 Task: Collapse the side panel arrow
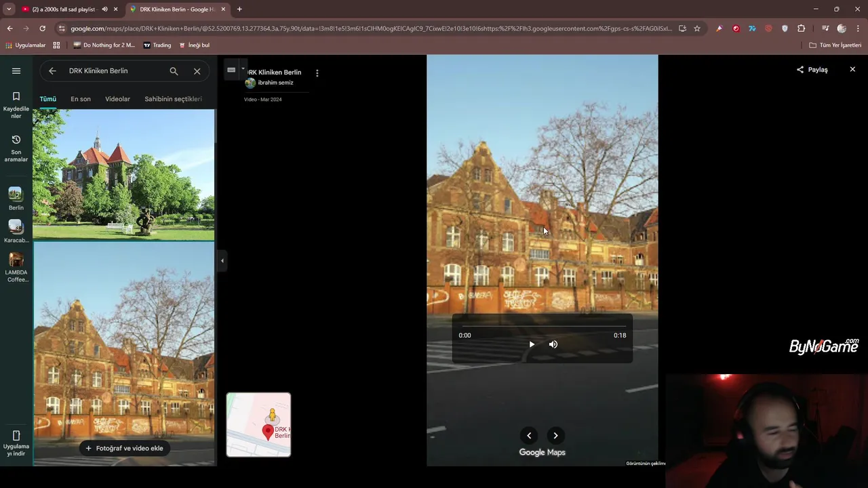[x=222, y=260]
